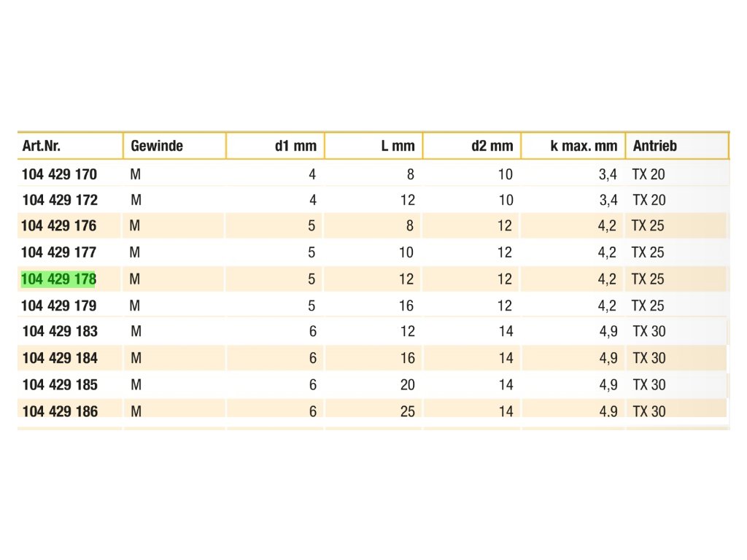Image resolution: width=747 pixels, height=560 pixels.
Task: Click L value 20 in row 104 429 185
Action: [407, 384]
